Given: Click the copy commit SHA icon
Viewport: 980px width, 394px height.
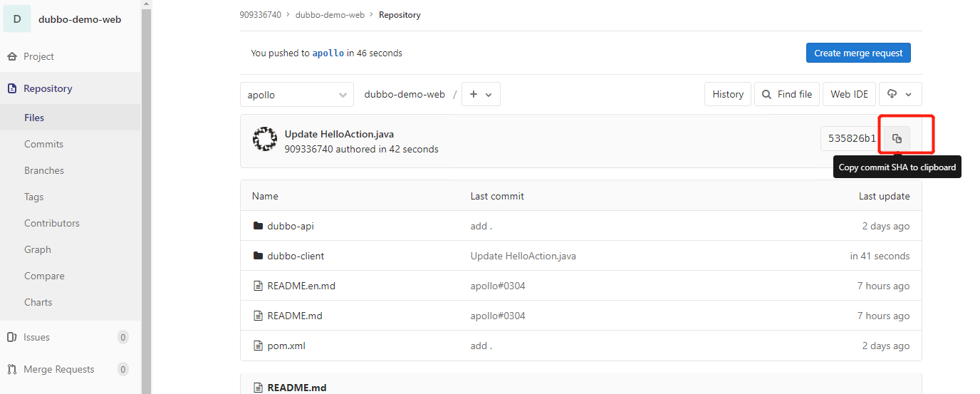Looking at the screenshot, I should pos(897,138).
